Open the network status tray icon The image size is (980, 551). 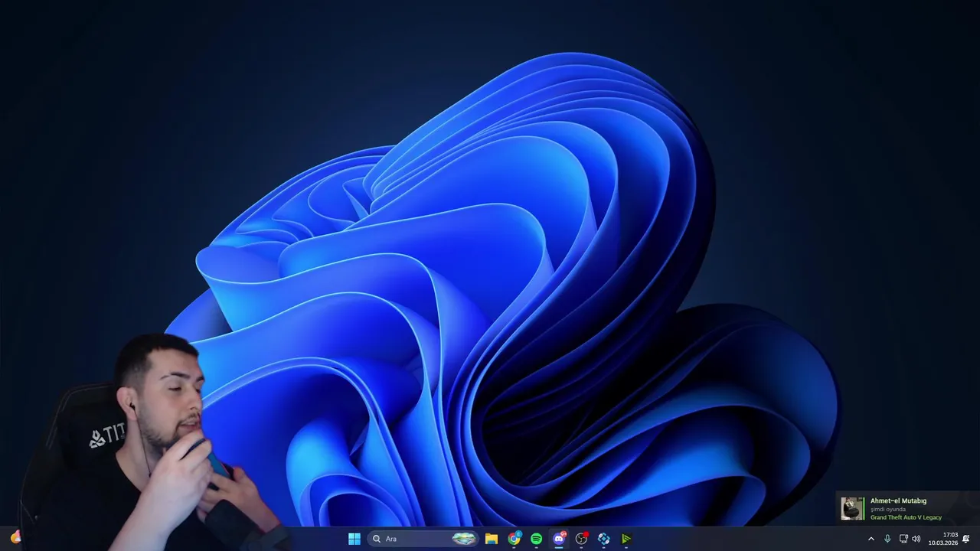(x=903, y=539)
